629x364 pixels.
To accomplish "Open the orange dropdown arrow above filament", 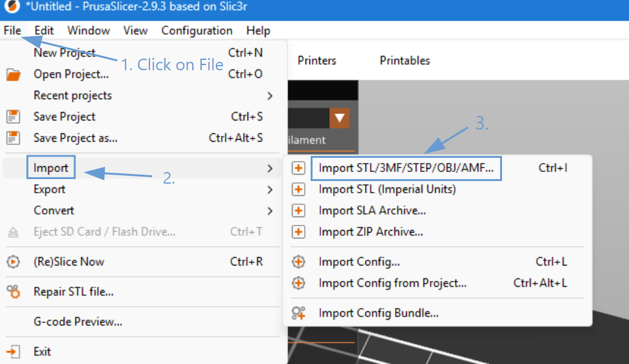I will coord(340,118).
